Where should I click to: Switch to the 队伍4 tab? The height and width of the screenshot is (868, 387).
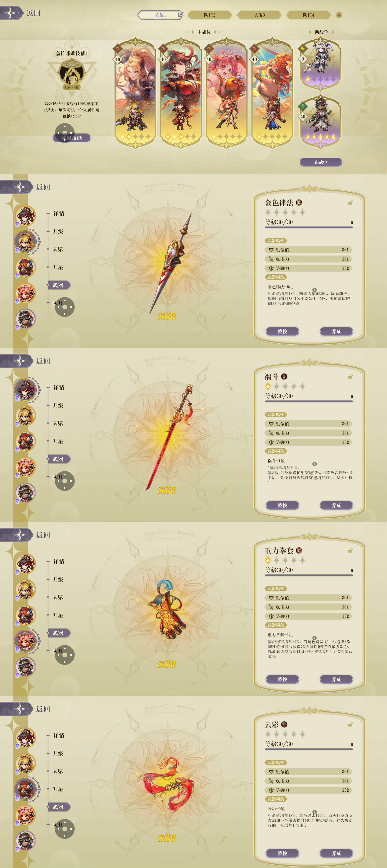(309, 15)
